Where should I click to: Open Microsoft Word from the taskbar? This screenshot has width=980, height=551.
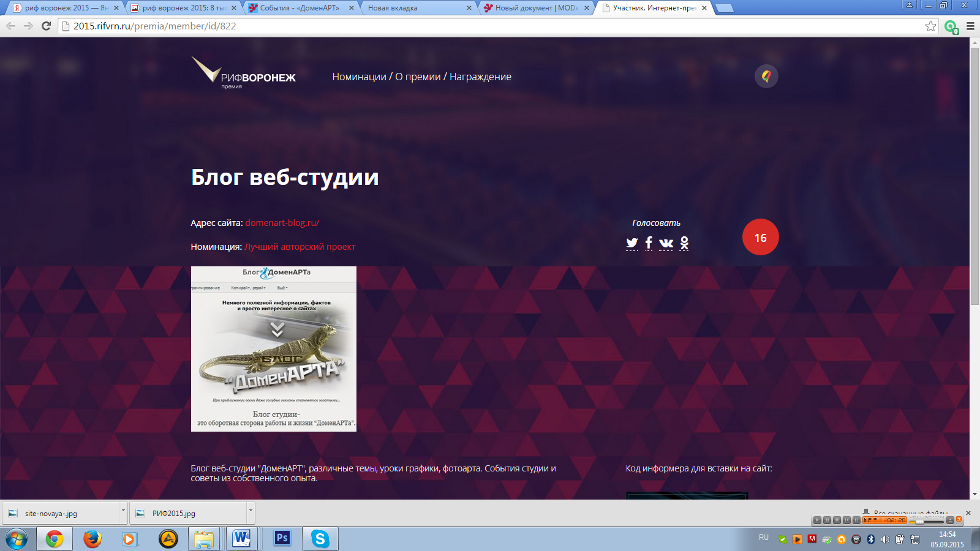[x=242, y=539]
